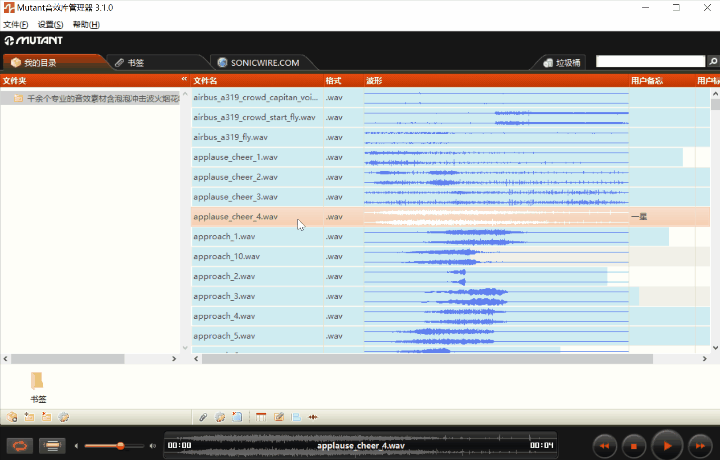Click the Stop playback button
Image resolution: width=720 pixels, height=460 pixels.
(634, 444)
